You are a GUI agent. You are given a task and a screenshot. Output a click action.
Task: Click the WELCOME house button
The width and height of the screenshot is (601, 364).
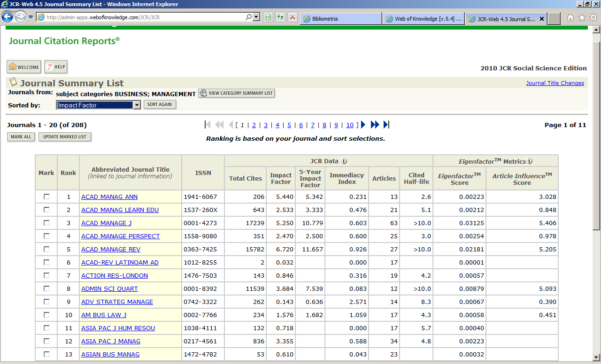(x=24, y=67)
